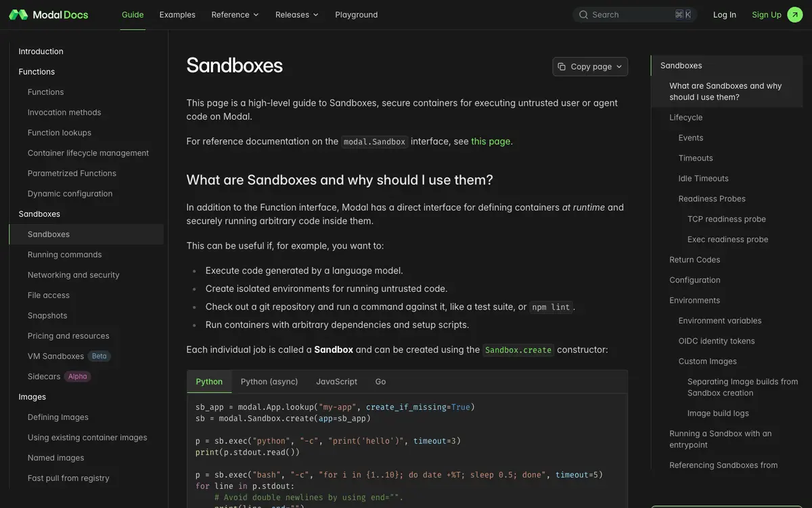Open Introduction in the sidebar
Screen dimensions: 812x508
[x=41, y=51]
